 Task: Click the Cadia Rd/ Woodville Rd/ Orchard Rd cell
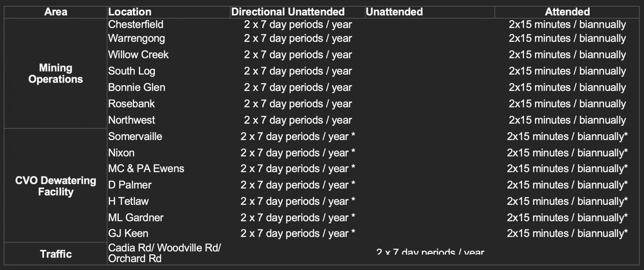(164, 253)
